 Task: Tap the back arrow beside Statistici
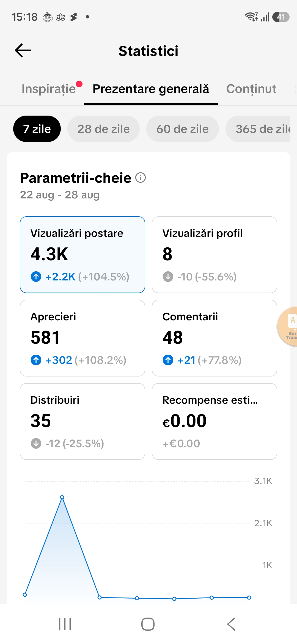pyautogui.click(x=23, y=51)
